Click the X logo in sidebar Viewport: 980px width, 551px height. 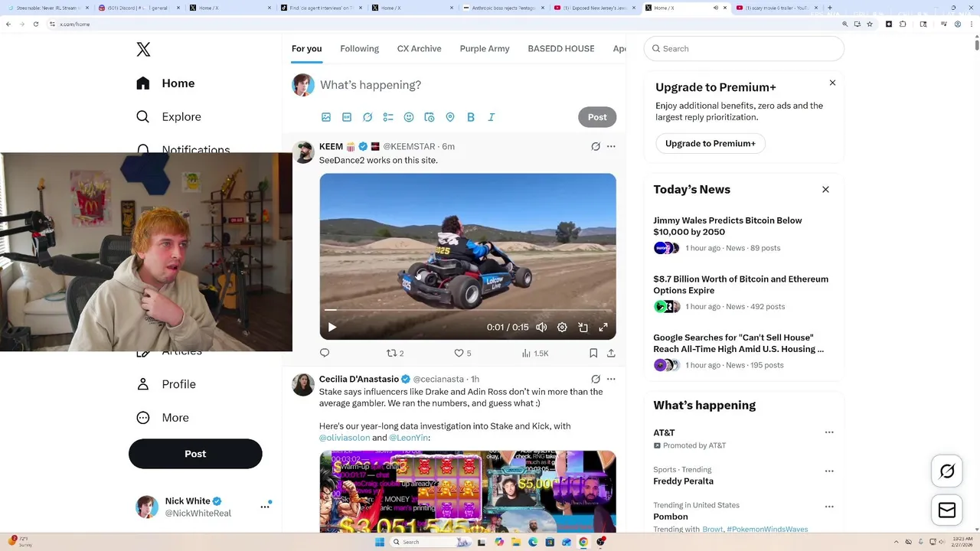(x=143, y=50)
